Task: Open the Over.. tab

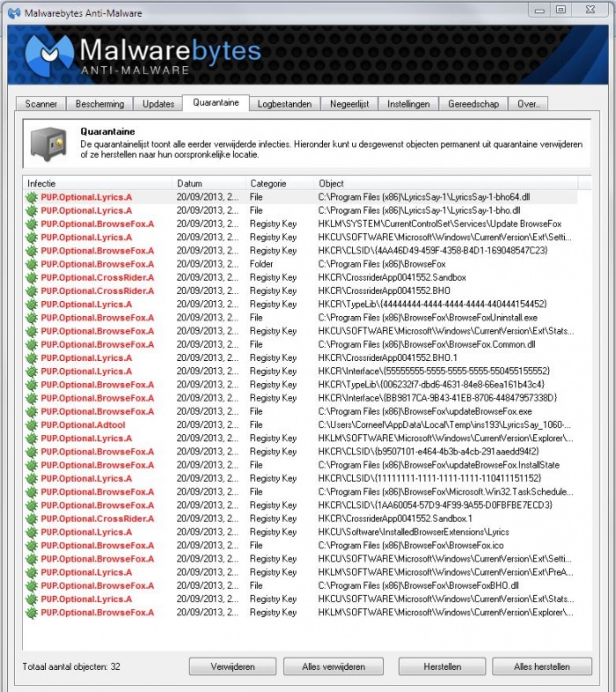Action: point(528,104)
